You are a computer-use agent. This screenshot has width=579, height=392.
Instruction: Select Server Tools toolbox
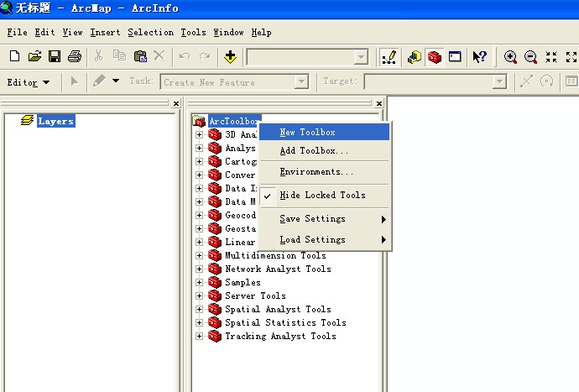255,296
